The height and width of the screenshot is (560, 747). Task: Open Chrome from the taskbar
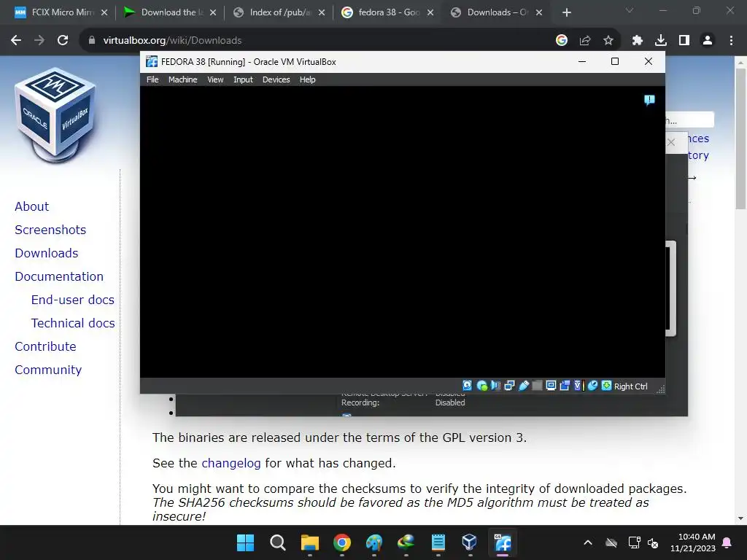click(x=341, y=542)
